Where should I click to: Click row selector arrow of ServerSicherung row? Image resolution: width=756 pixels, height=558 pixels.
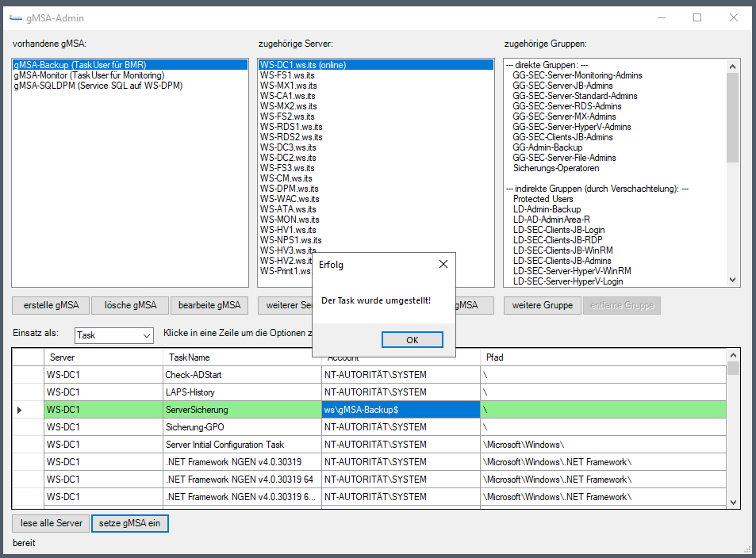tap(19, 410)
